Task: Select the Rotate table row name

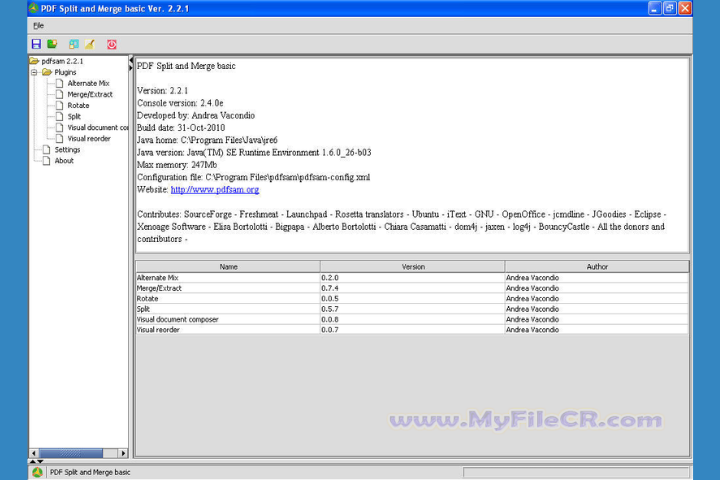Action: 147,299
